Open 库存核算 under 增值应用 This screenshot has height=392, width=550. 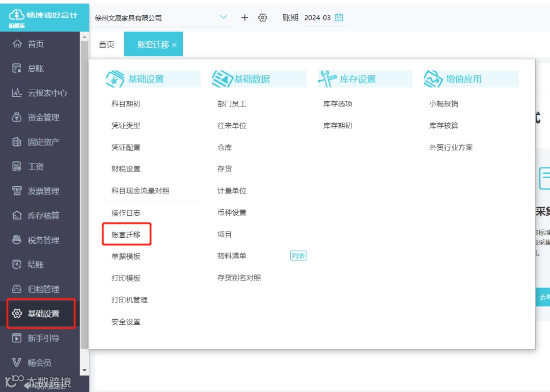(444, 126)
